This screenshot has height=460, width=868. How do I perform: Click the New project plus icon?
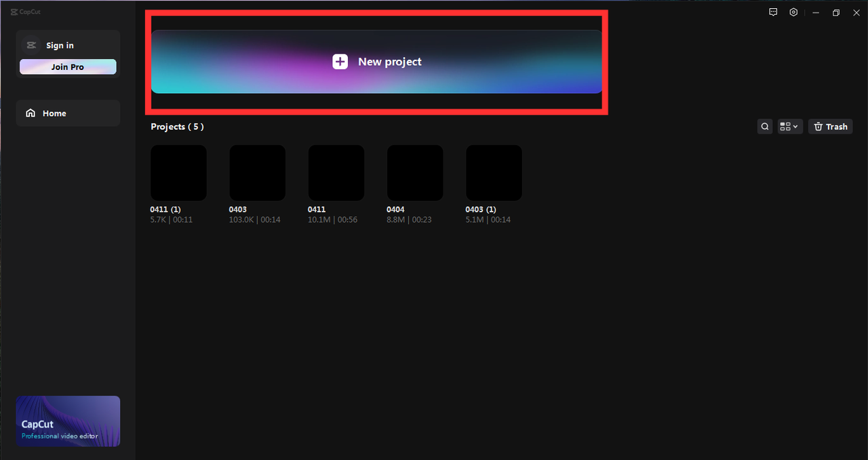340,62
